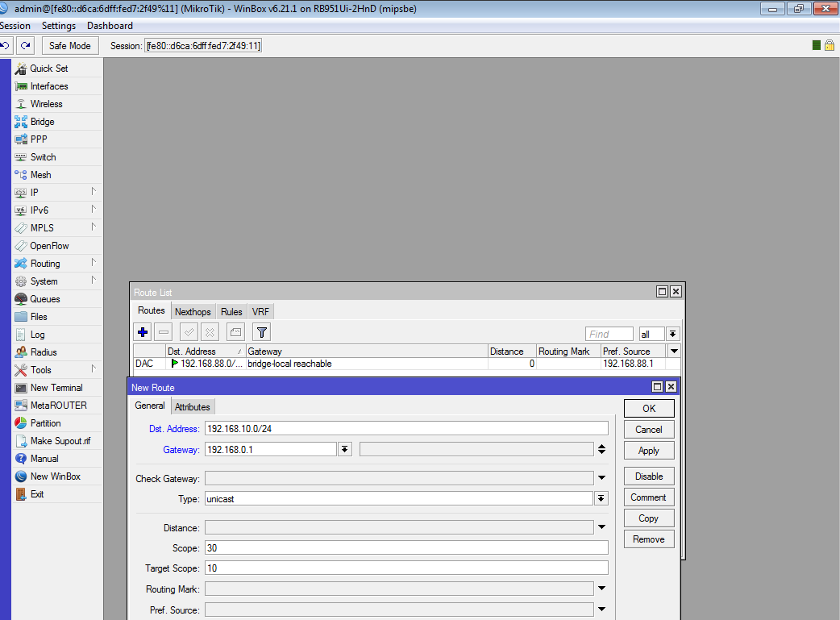Viewport: 840px width, 620px height.
Task: Open the column selector dropdown in Route List
Action: click(675, 352)
